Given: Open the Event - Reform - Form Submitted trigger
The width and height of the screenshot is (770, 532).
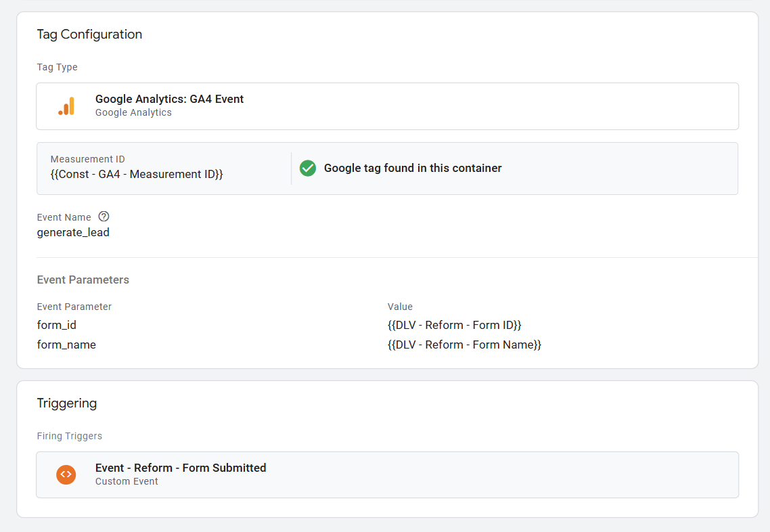Looking at the screenshot, I should tap(388, 474).
